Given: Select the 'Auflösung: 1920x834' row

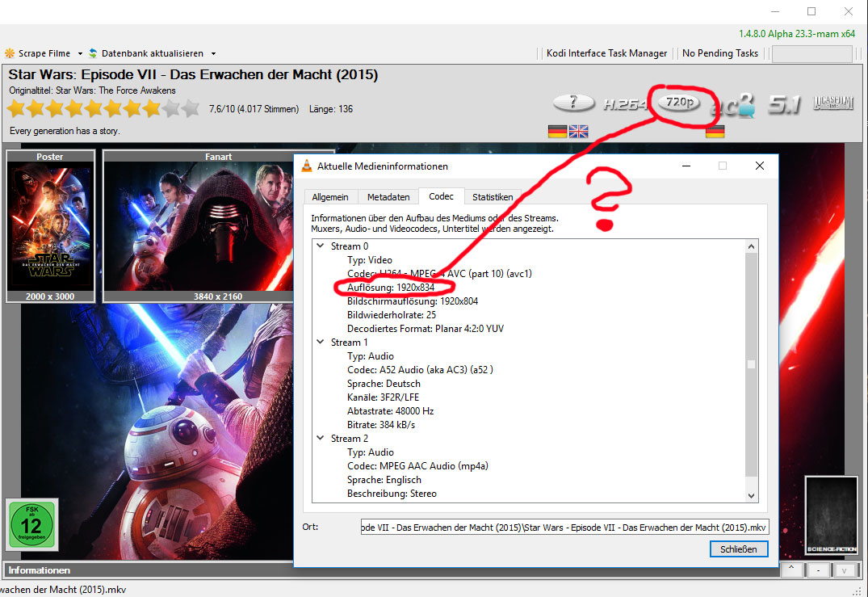Looking at the screenshot, I should click(x=391, y=288).
